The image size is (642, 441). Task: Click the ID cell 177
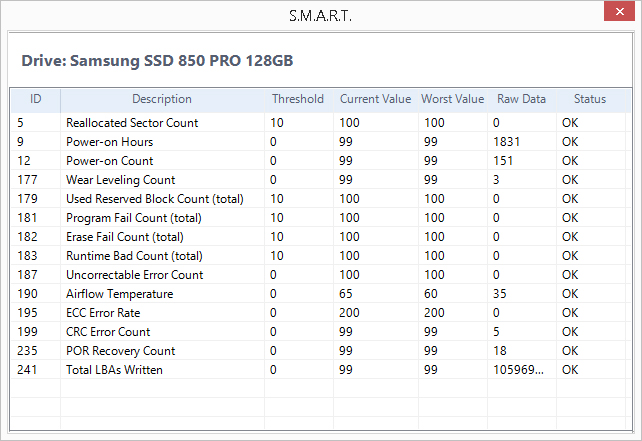27,179
